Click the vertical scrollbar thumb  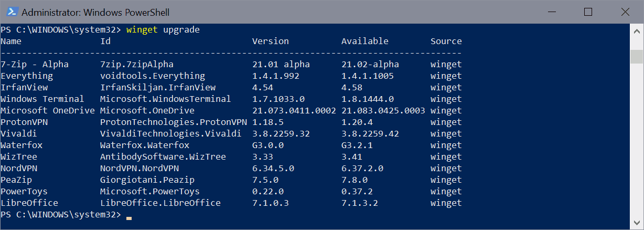pyautogui.click(x=637, y=56)
